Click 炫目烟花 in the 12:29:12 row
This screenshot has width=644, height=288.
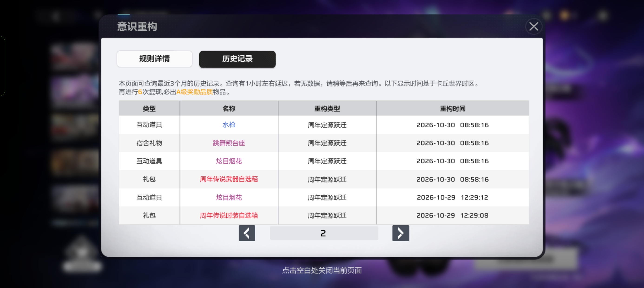click(229, 197)
